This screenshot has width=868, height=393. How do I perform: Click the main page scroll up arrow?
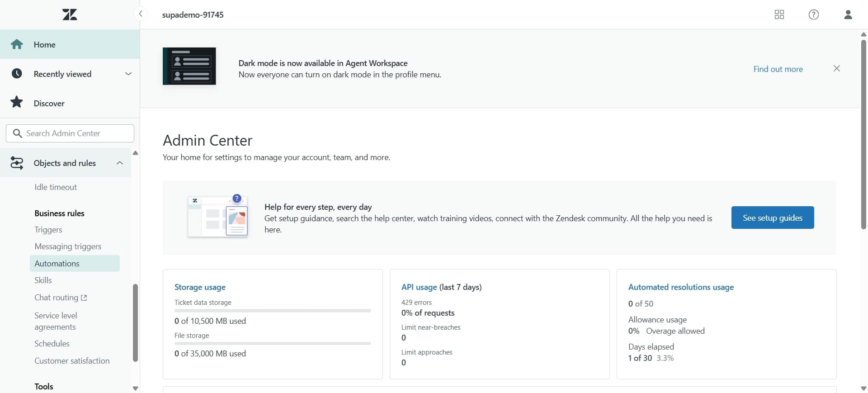click(863, 34)
